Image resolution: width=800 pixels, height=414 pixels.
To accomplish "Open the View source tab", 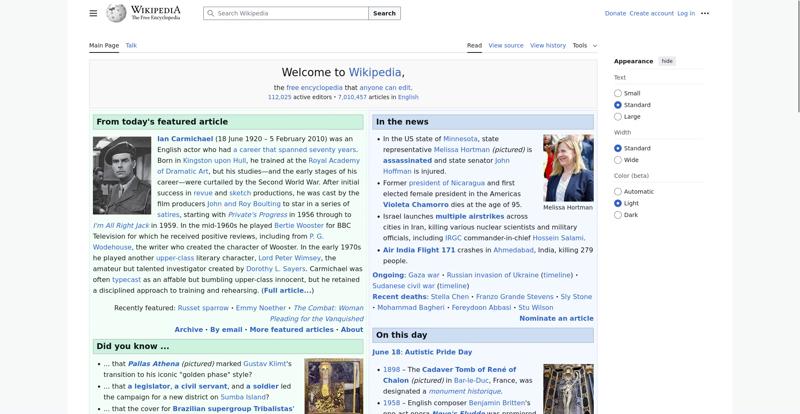I will pos(506,45).
